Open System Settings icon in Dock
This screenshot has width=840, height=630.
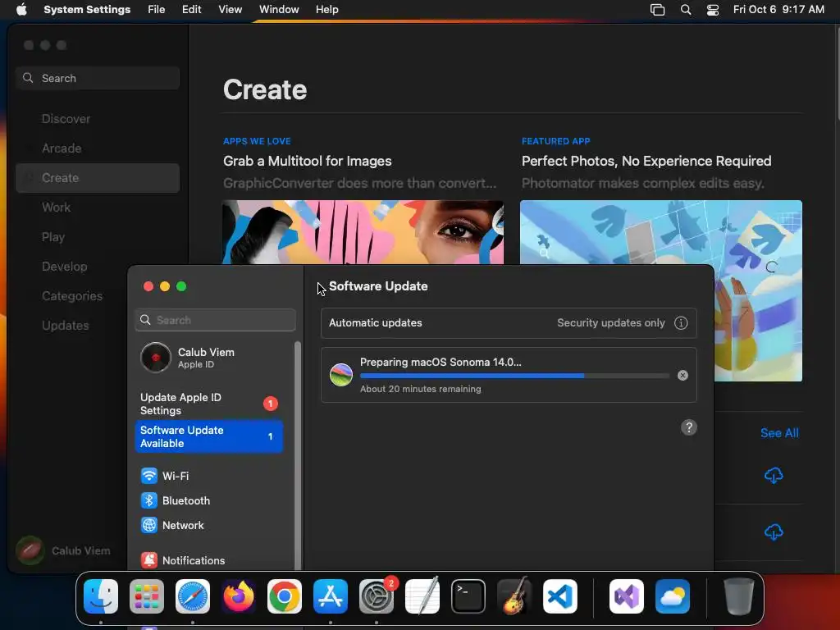(x=377, y=596)
